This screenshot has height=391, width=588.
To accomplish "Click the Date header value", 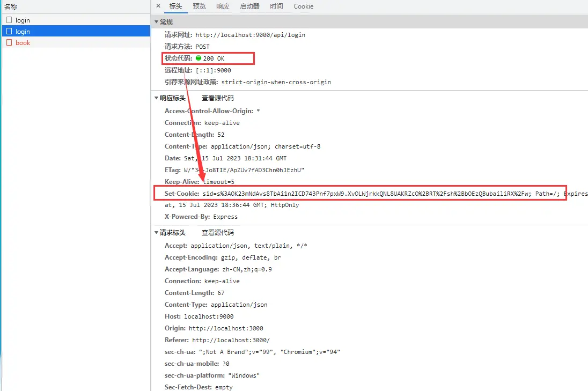I will pos(235,158).
